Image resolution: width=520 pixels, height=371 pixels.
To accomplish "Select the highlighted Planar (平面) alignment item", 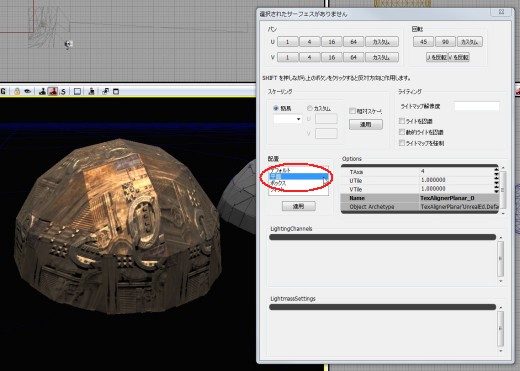I will [298, 177].
